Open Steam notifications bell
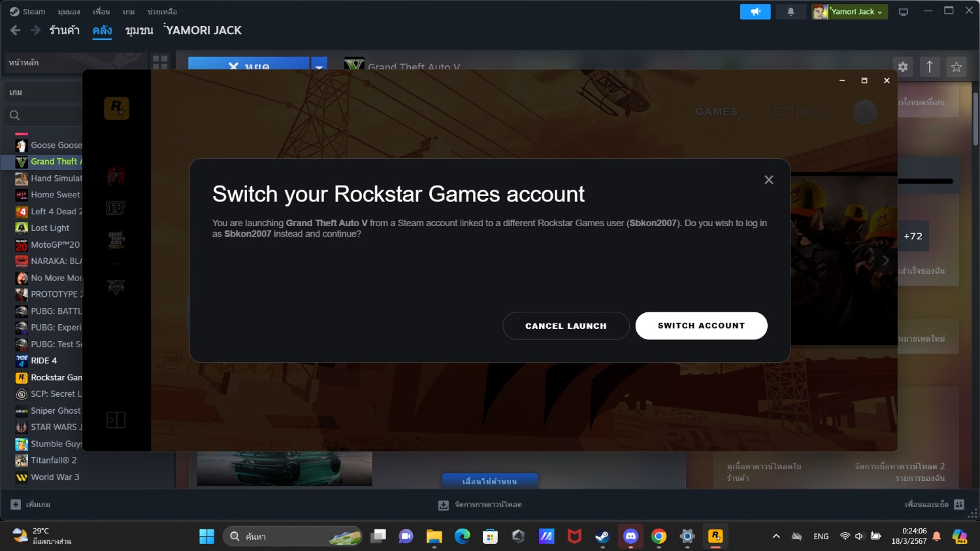The width and height of the screenshot is (980, 551). tap(791, 12)
